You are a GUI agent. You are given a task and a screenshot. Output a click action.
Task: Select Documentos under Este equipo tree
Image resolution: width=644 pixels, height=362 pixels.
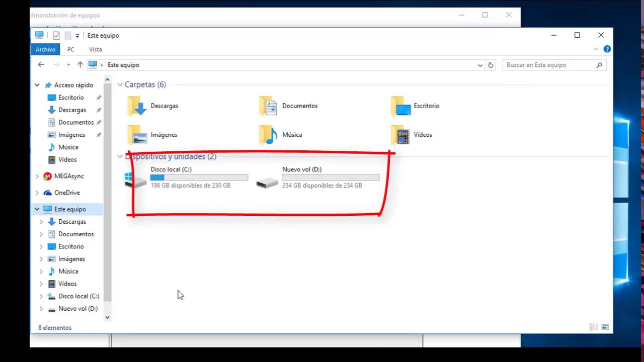click(76, 234)
